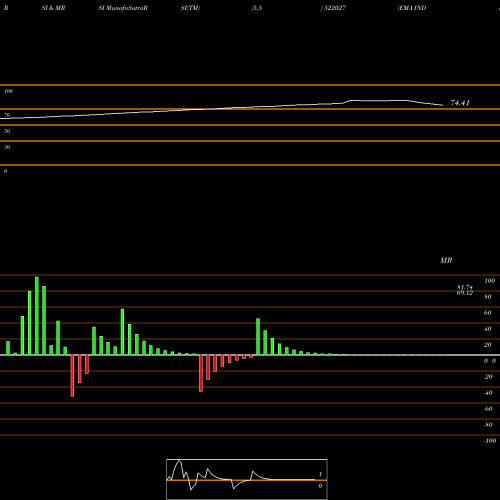Click the MR right-axis label 40
The height and width of the screenshot is (500, 500).
click(x=488, y=329)
